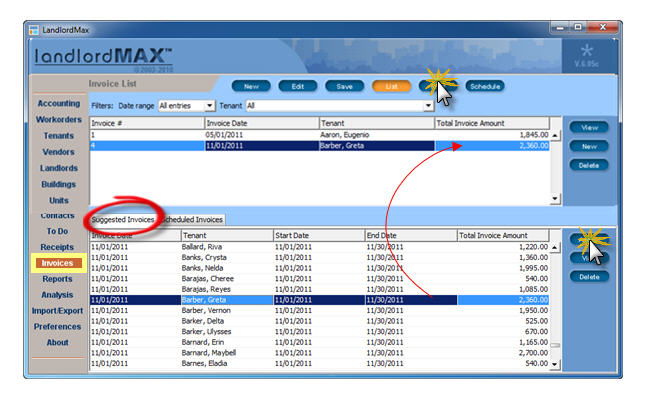Open Tenants from the sidebar
Viewport: 648px width, 400px height.
(x=59, y=136)
